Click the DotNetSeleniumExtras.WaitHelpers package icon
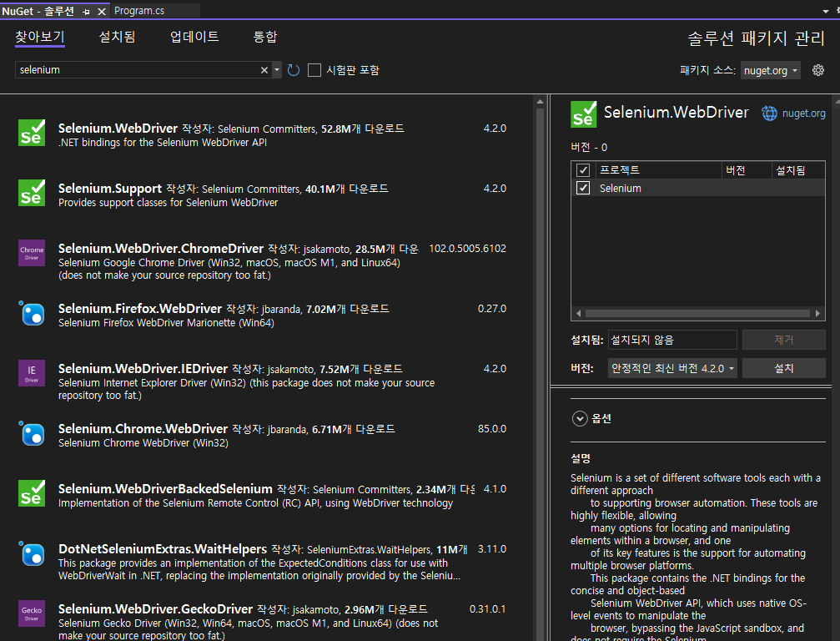 32,553
